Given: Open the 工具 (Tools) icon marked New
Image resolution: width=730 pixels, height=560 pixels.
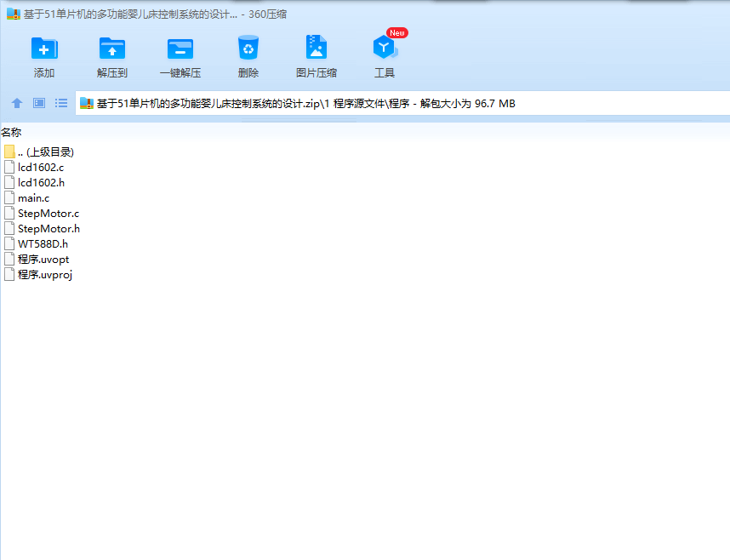Looking at the screenshot, I should [385, 47].
